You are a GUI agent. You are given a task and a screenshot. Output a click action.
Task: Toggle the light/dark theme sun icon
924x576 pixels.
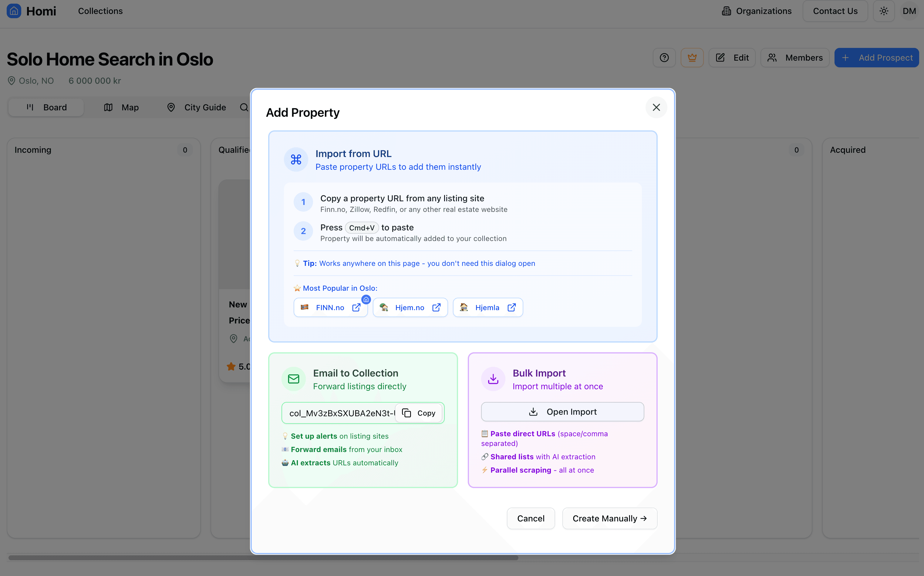tap(884, 11)
